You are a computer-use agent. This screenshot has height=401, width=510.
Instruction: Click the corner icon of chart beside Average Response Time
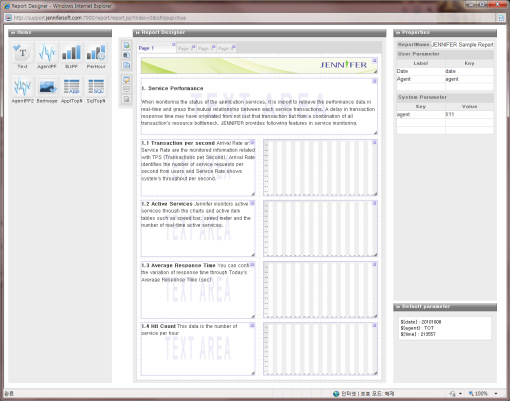point(374,264)
